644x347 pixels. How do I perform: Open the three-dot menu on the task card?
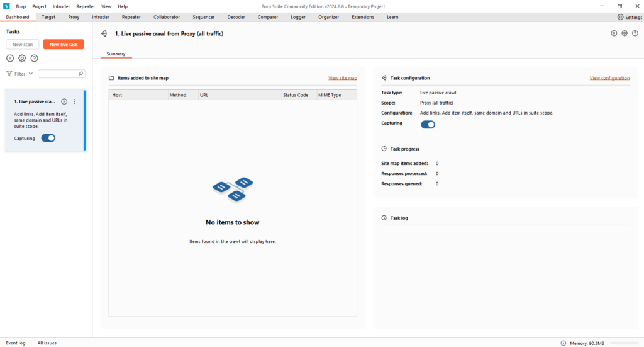[x=75, y=101]
